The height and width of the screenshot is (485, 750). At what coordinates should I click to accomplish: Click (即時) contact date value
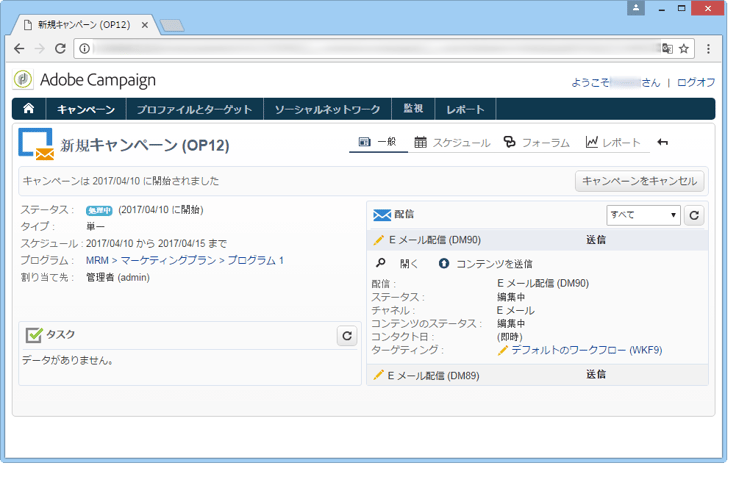[x=510, y=337]
